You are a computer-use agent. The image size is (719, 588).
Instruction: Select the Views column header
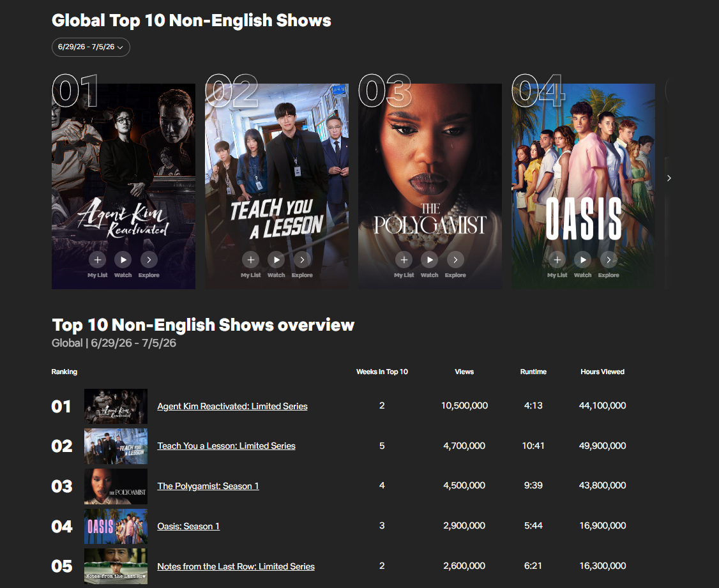point(464,372)
